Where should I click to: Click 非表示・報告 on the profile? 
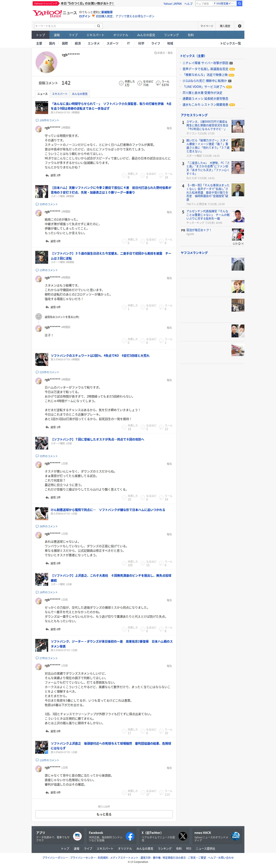coord(163,53)
